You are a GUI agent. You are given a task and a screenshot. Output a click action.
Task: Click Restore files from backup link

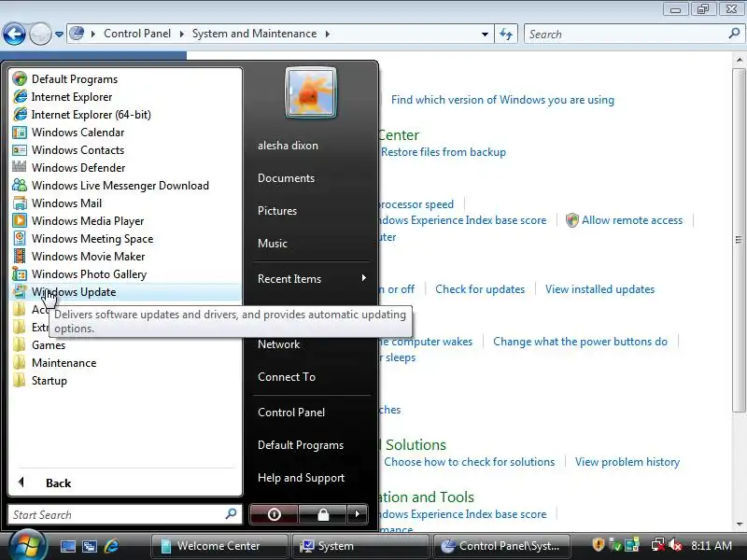[x=443, y=152]
